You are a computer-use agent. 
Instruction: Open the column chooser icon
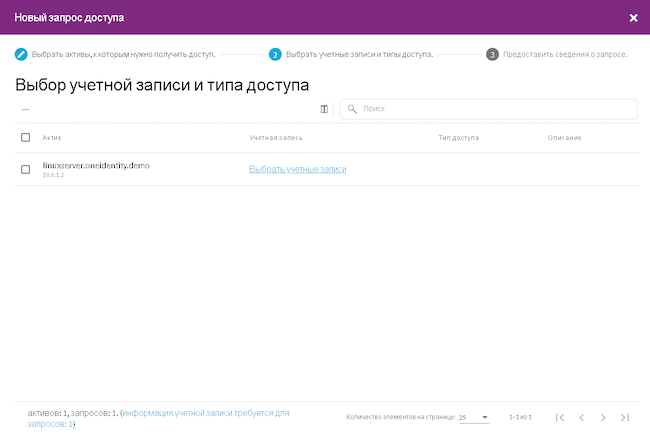point(324,109)
